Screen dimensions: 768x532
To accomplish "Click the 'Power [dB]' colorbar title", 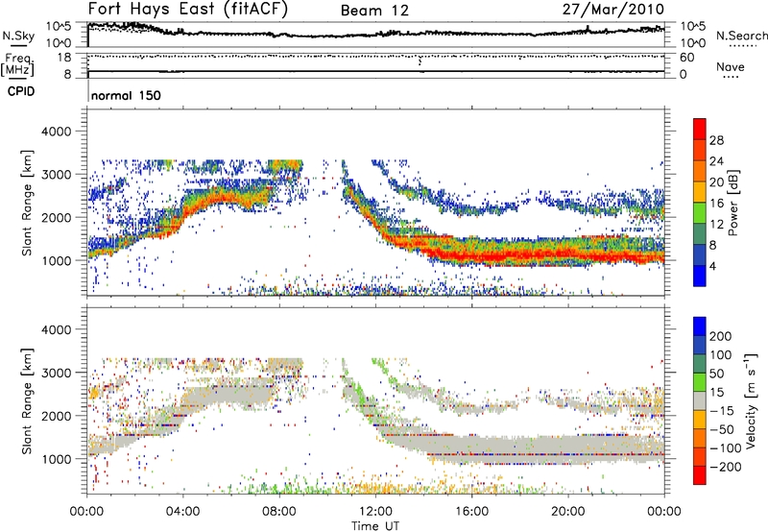I will 732,203.
